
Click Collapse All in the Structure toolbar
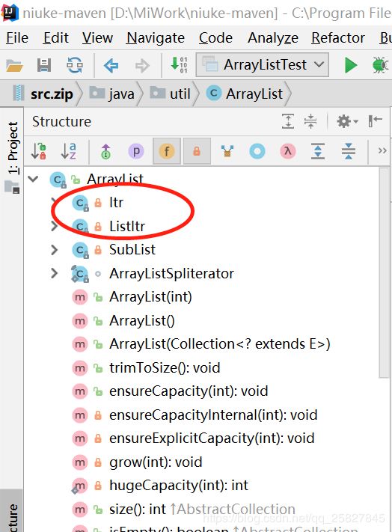click(x=349, y=151)
